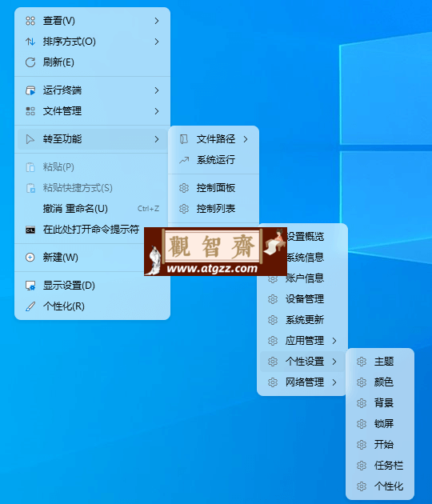432x504 pixels.
Task: Open 账户信息 settings entry
Action: (302, 278)
